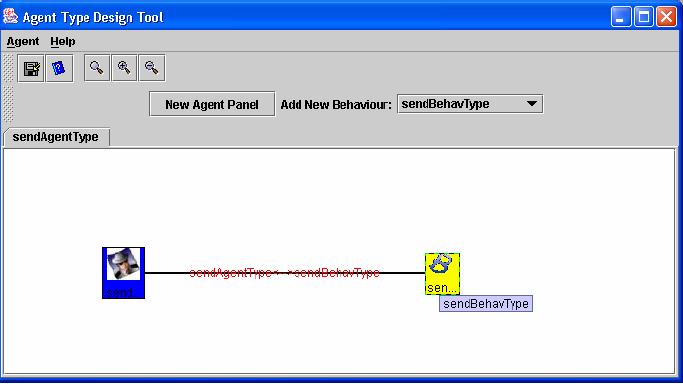Switch to the sendAgentType tab

coord(56,137)
